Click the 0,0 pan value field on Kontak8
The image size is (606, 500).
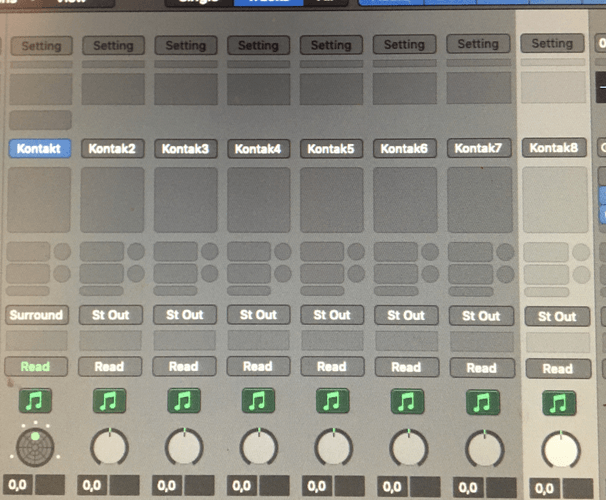[x=544, y=488]
